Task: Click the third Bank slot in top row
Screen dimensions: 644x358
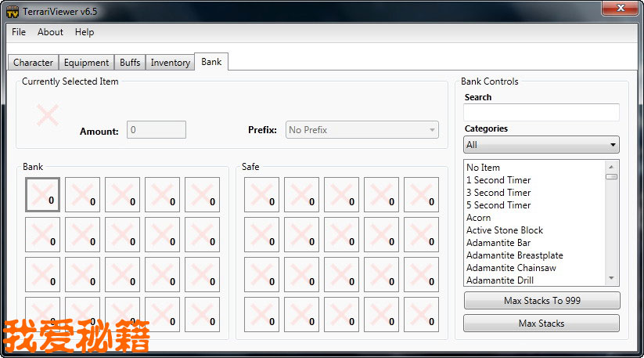Action: click(x=123, y=194)
